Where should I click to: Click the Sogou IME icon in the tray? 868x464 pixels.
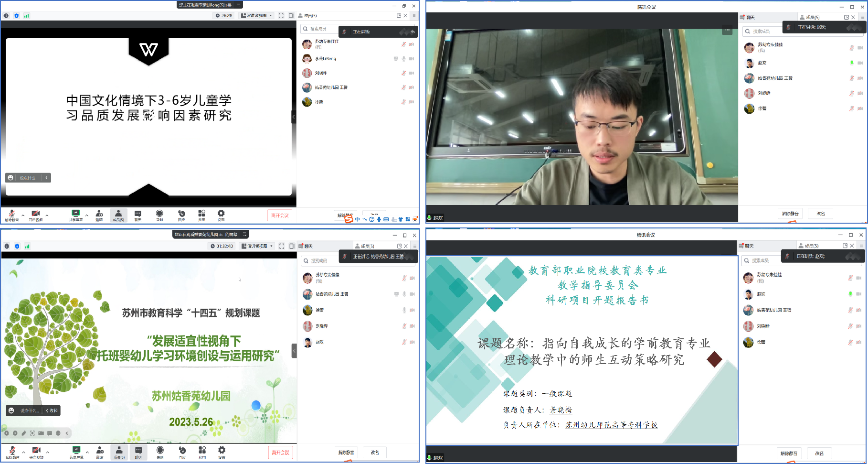pos(349,219)
